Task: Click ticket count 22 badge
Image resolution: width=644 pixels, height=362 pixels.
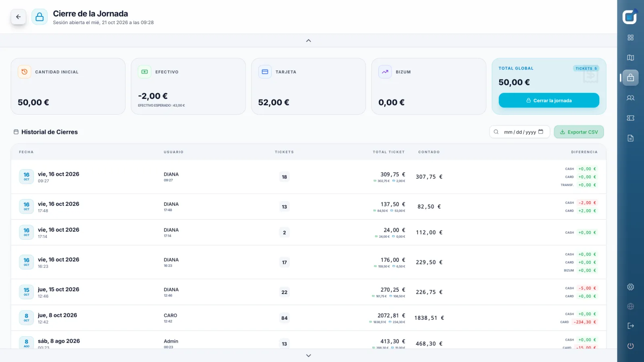Action: click(x=285, y=292)
